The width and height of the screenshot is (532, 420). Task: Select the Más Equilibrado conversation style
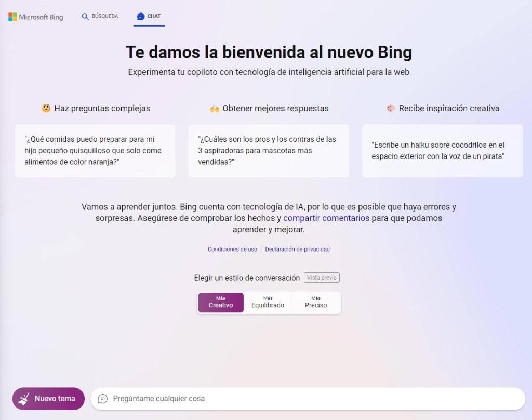click(x=268, y=302)
